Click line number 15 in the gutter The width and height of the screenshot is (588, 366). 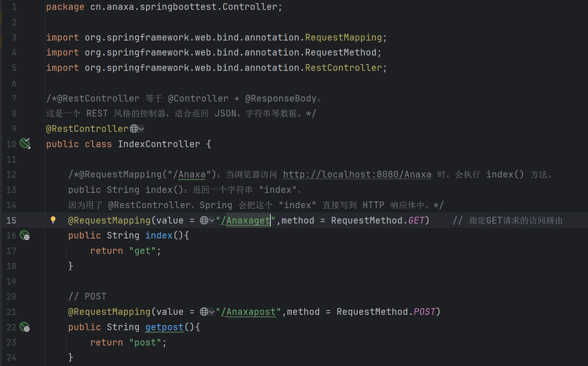pos(11,220)
